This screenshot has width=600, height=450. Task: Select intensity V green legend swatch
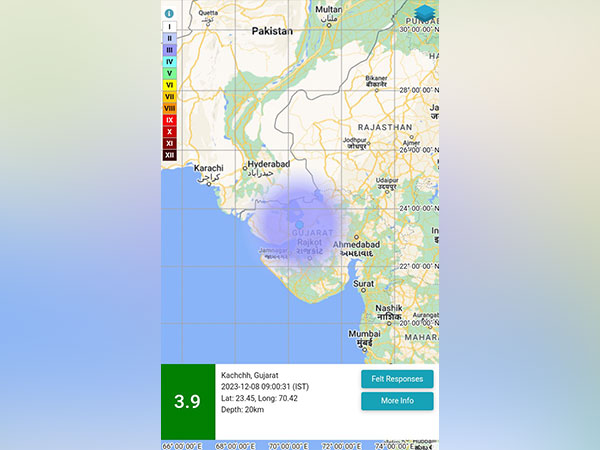169,73
